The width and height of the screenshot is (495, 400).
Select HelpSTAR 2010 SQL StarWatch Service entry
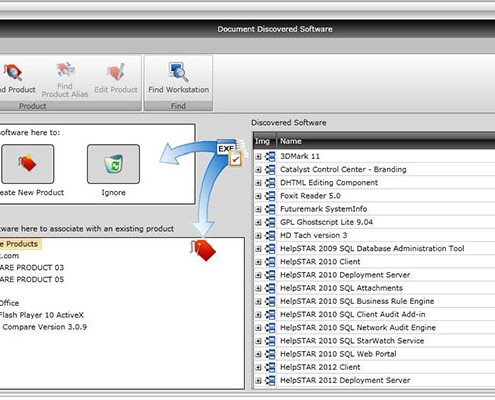(352, 341)
